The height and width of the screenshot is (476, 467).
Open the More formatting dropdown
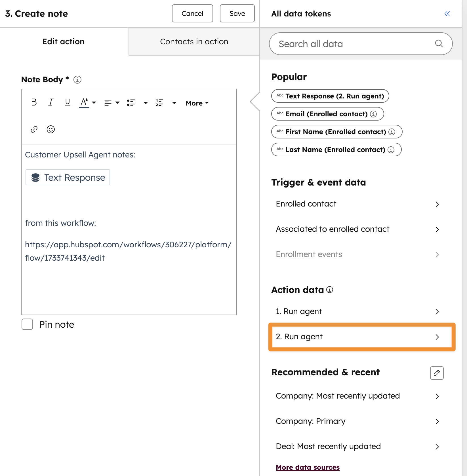tap(197, 103)
